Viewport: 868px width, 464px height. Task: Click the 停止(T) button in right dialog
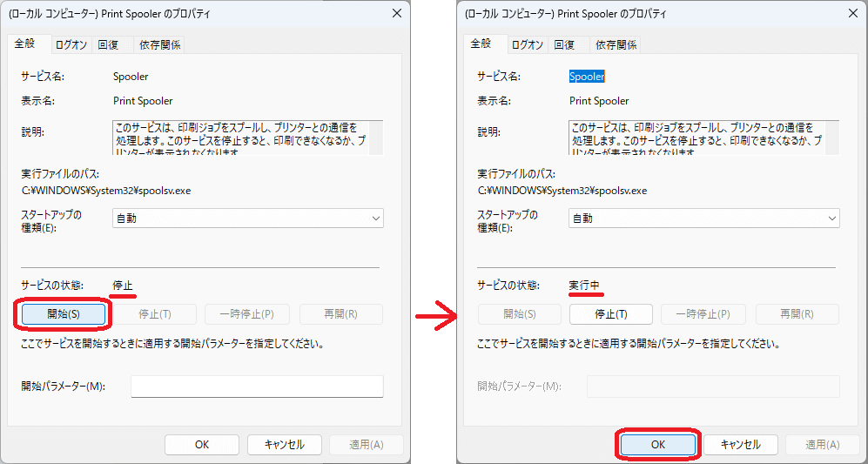(x=610, y=314)
